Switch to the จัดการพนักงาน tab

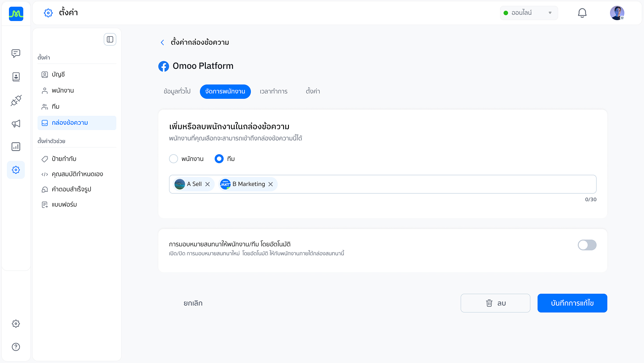coord(225,91)
